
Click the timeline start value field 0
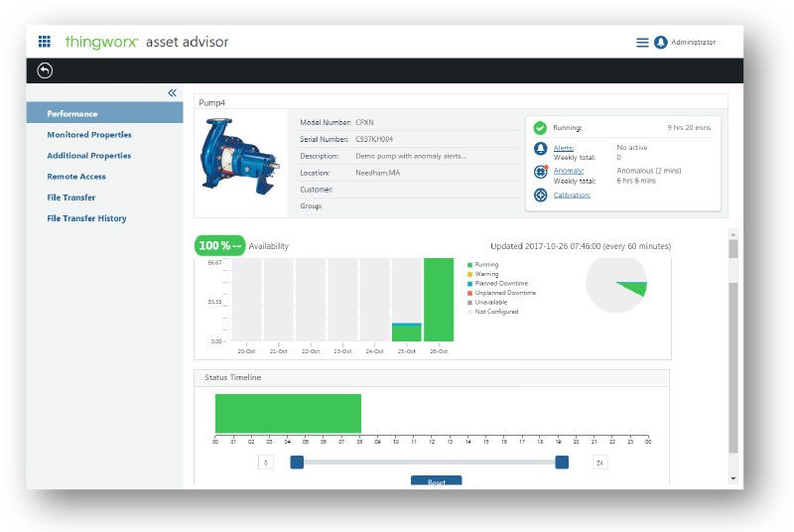(266, 463)
